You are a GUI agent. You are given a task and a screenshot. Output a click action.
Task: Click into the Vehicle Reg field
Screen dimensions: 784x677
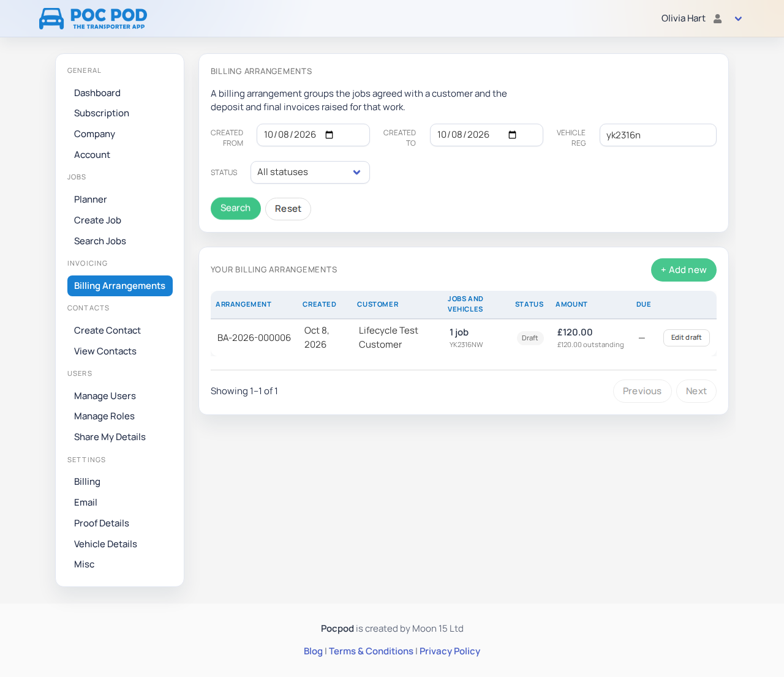658,135
